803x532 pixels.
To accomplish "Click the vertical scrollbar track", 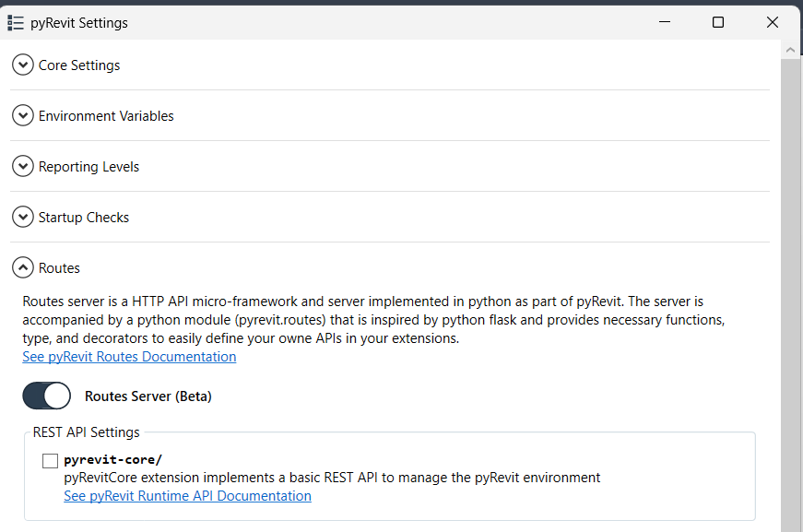I will (x=790, y=295).
